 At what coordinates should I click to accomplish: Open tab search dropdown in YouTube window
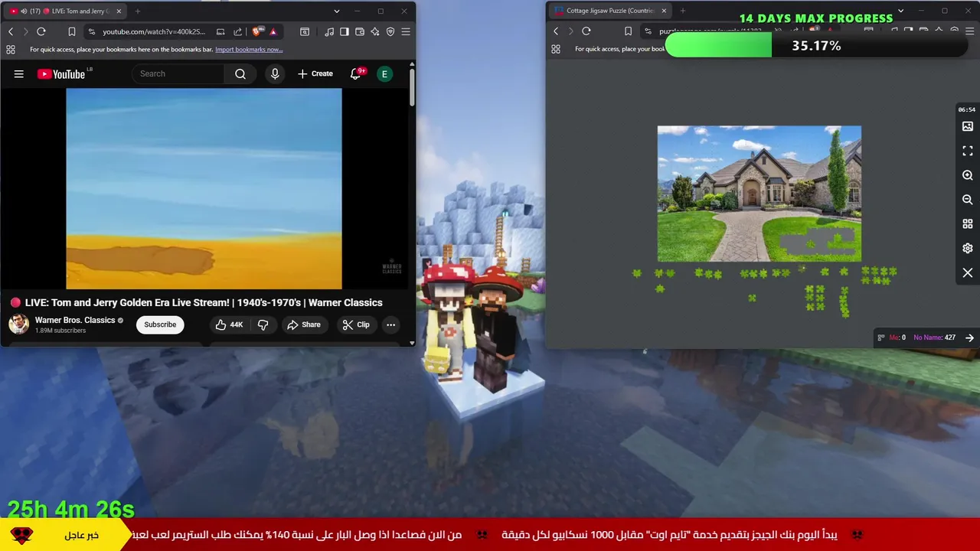click(x=336, y=11)
